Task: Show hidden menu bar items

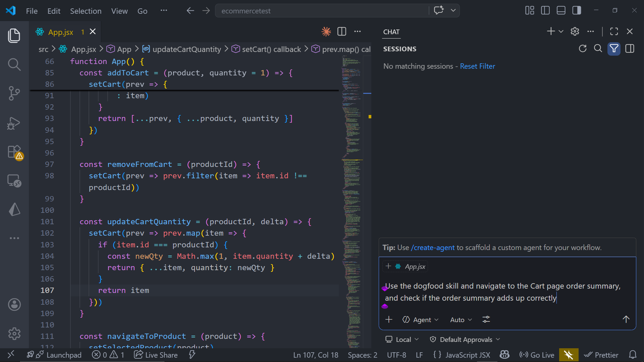Action: pos(164,10)
